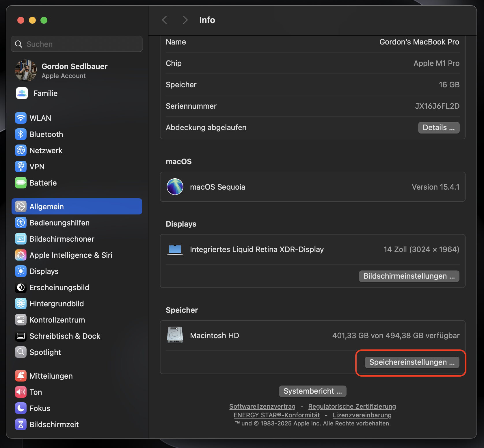Open VPN settings
This screenshot has width=484, height=448.
pyautogui.click(x=37, y=166)
